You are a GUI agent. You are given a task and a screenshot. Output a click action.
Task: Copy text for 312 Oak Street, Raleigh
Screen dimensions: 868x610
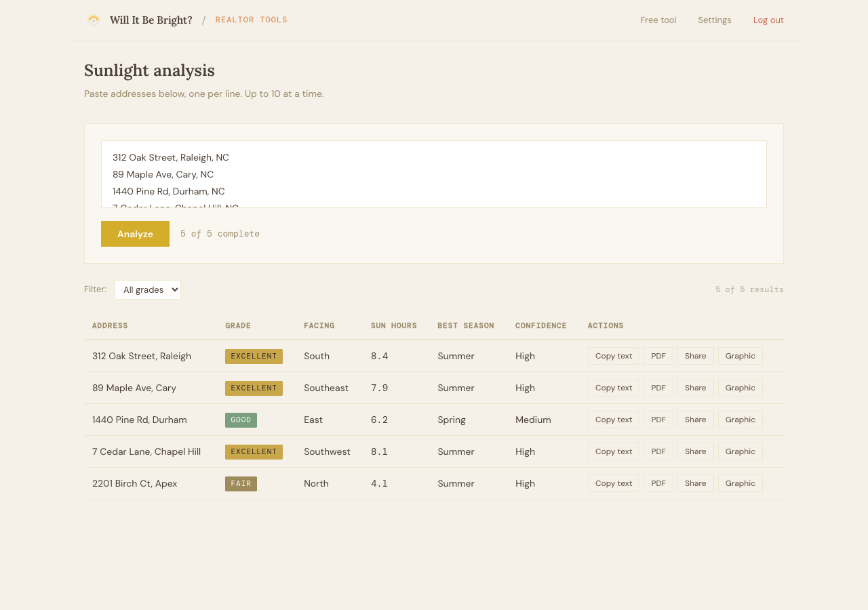pyautogui.click(x=613, y=355)
